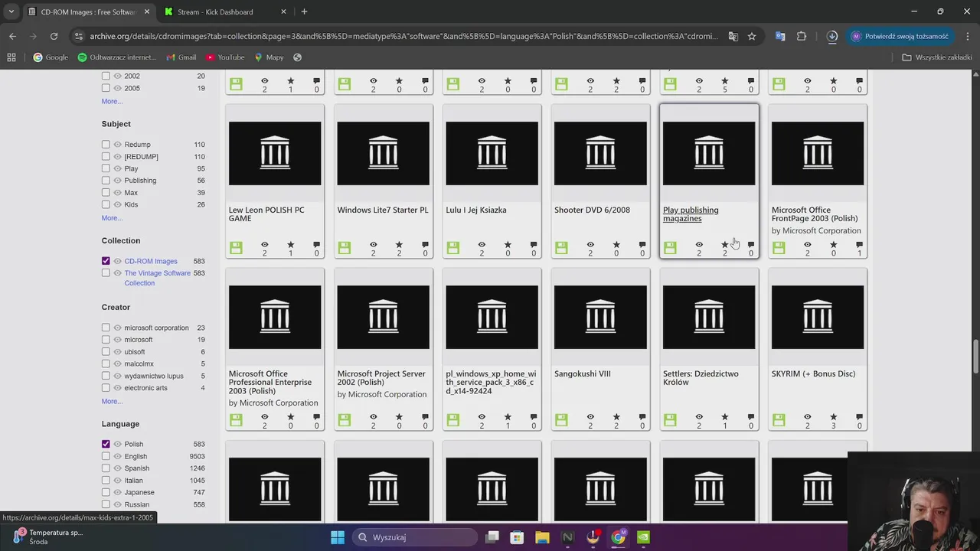Click thumbnail above pl_windows_xp_home item
The image size is (980, 551).
(x=492, y=317)
